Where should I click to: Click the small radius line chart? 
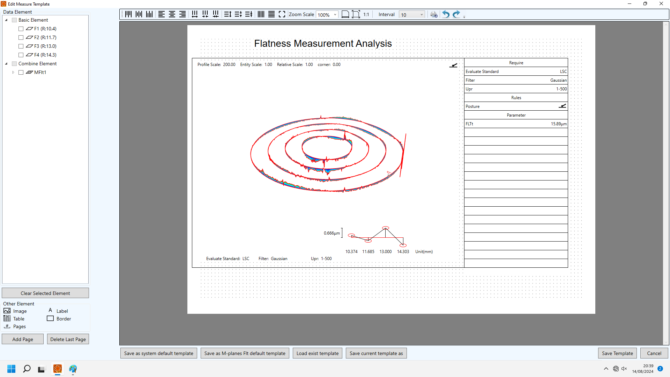pos(378,236)
